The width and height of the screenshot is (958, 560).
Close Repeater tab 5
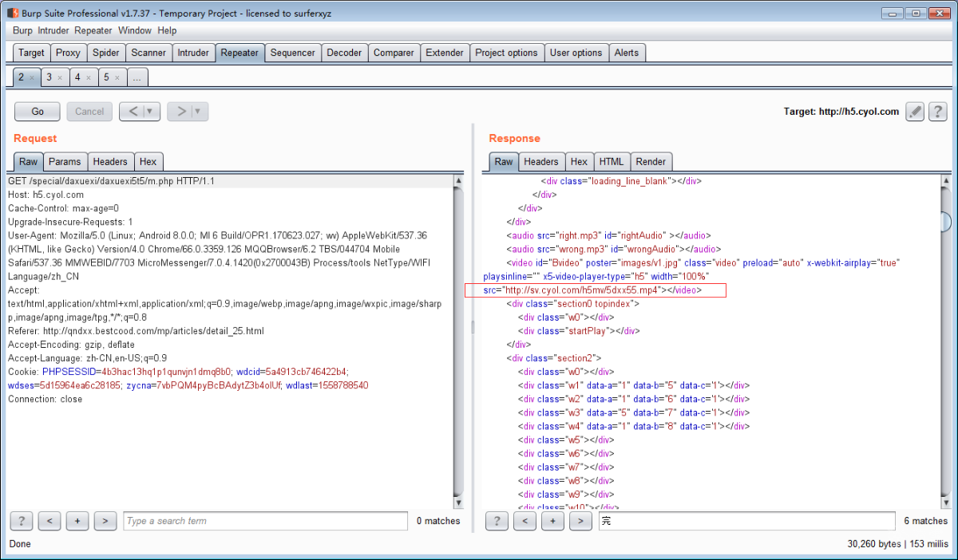pos(117,78)
